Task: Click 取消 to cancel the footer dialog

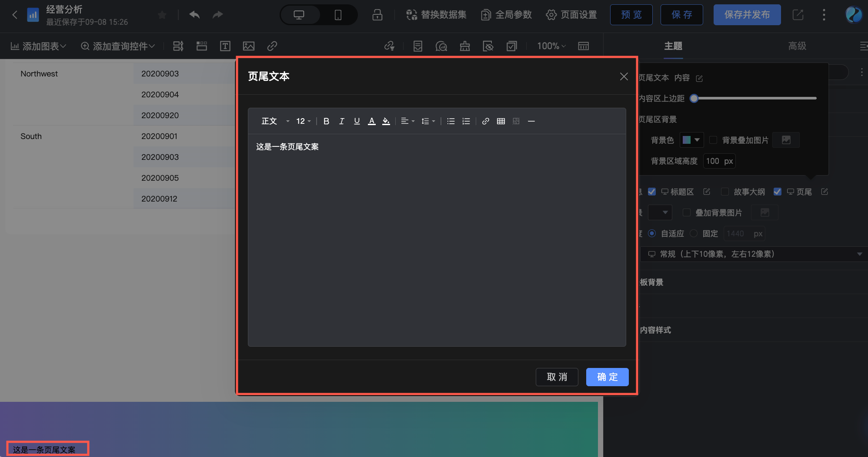Action: [x=557, y=377]
